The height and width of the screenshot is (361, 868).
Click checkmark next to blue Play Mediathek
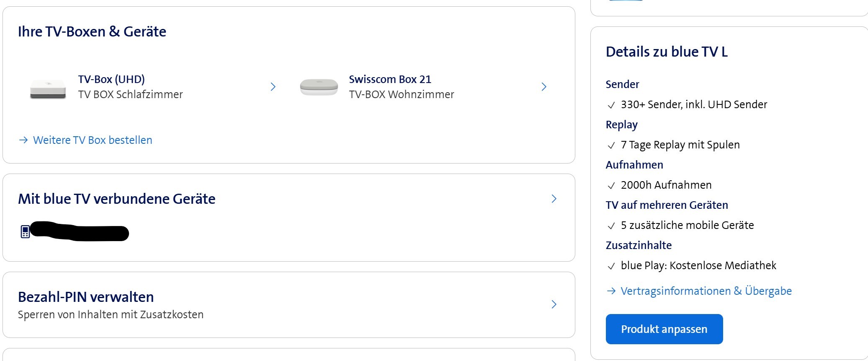[x=611, y=266]
